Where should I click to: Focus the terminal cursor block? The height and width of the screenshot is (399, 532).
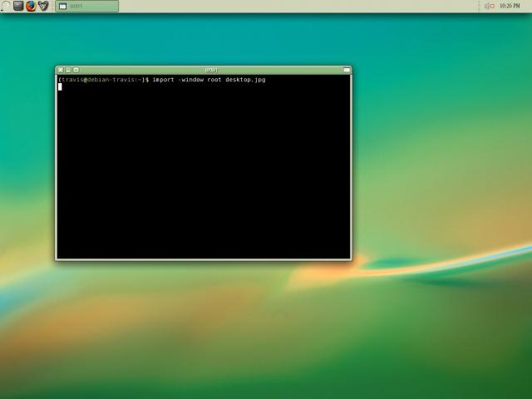click(60, 86)
